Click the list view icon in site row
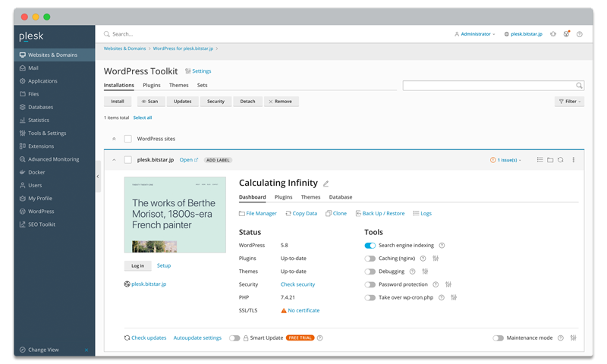The height and width of the screenshot is (364, 607). coord(539,160)
